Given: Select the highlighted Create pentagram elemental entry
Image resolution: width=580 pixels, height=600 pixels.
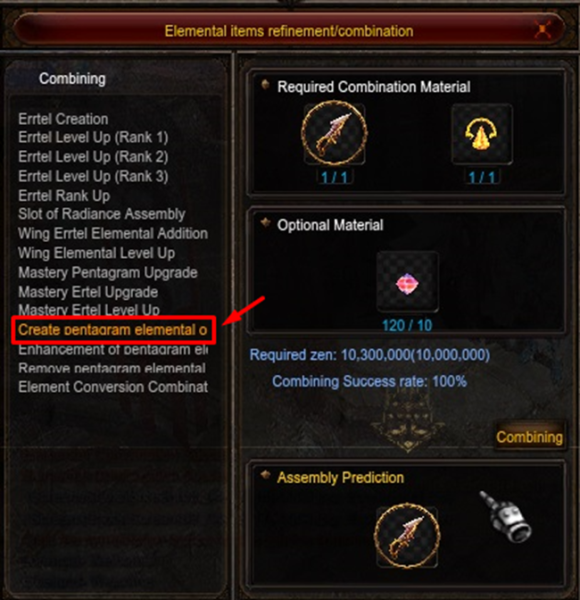Looking at the screenshot, I should point(113,330).
